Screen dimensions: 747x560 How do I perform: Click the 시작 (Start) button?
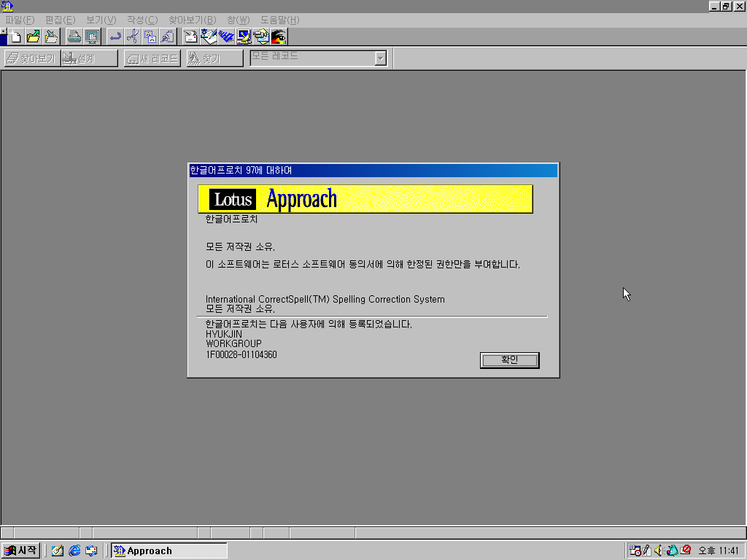point(20,551)
